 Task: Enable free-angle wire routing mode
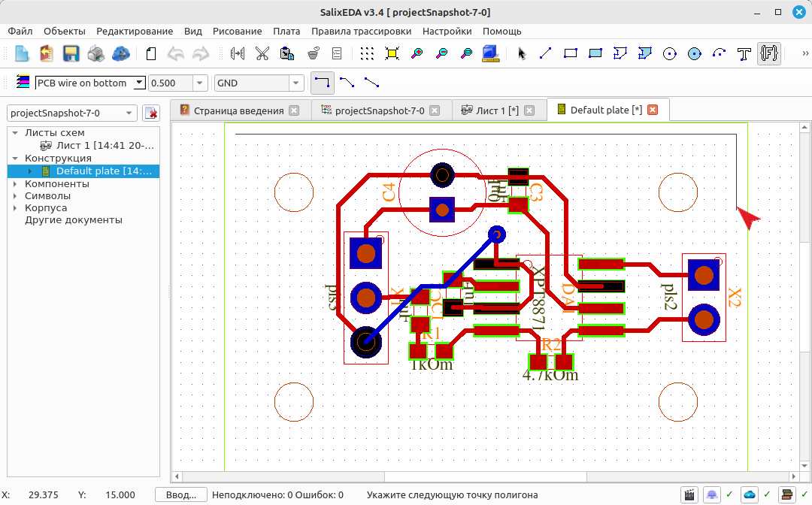coord(372,83)
